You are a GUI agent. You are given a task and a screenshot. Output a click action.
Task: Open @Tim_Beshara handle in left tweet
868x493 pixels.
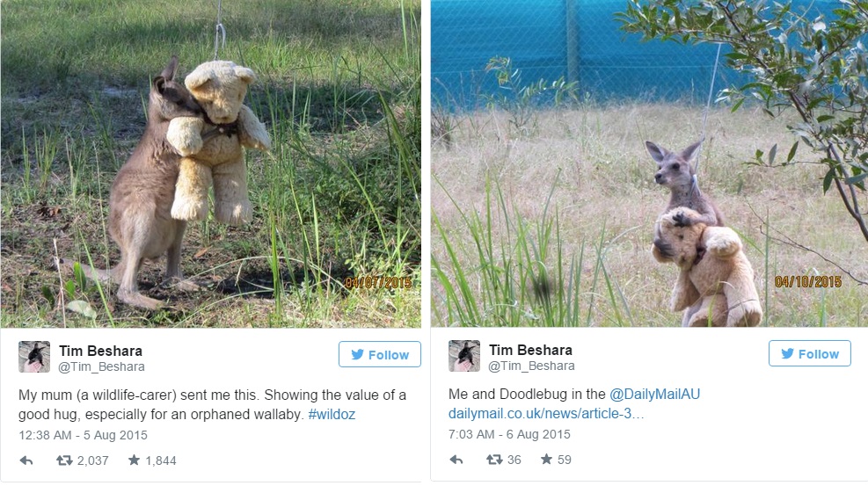click(x=101, y=366)
